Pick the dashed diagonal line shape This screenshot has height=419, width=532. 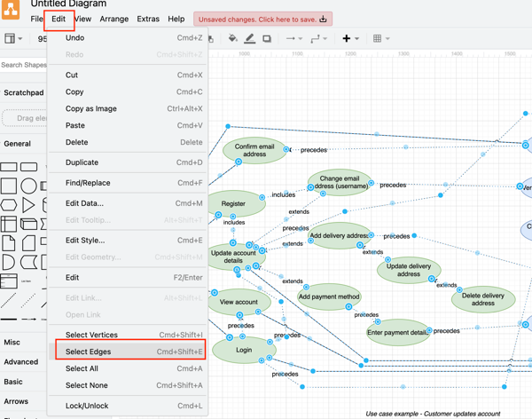pos(28,300)
